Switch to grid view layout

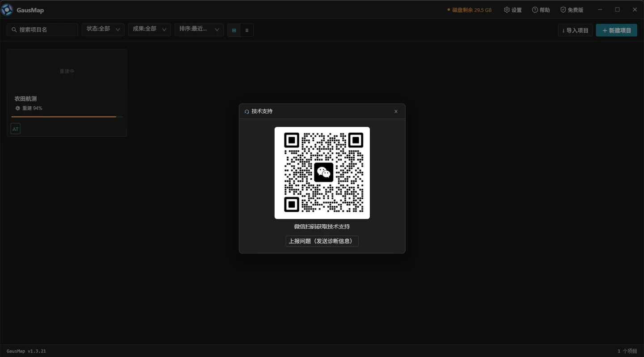(x=234, y=30)
